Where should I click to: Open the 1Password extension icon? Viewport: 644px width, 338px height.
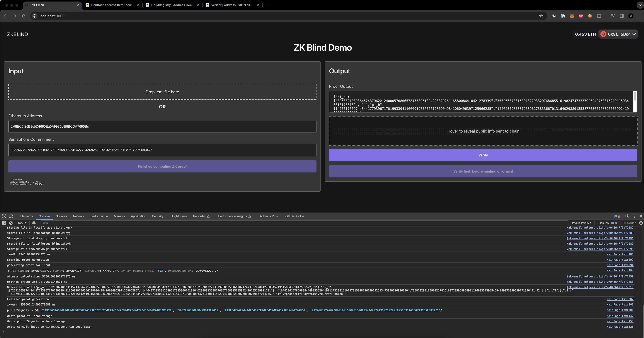pos(563,16)
